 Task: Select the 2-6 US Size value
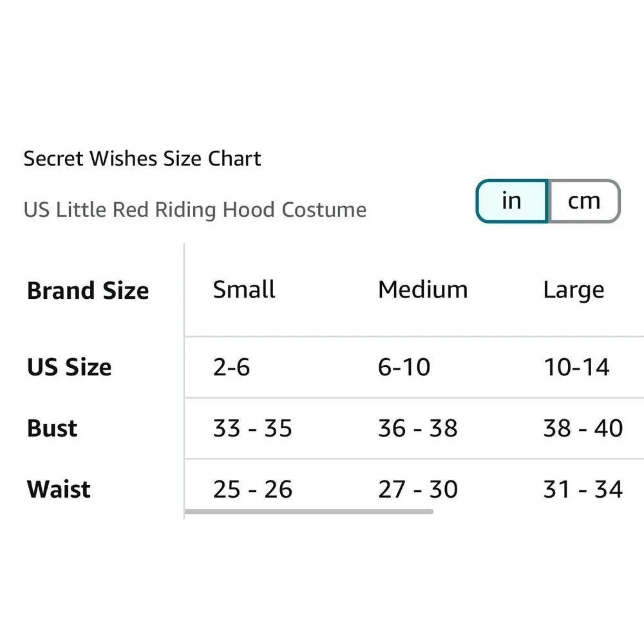point(231,367)
